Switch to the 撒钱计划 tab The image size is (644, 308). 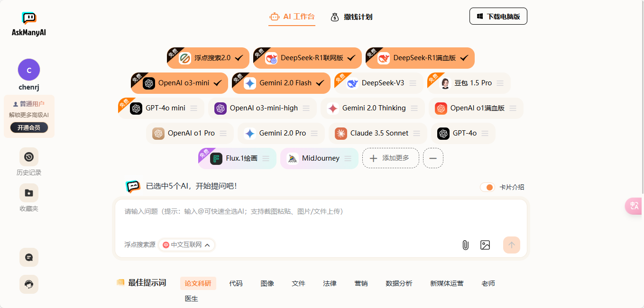click(x=351, y=17)
